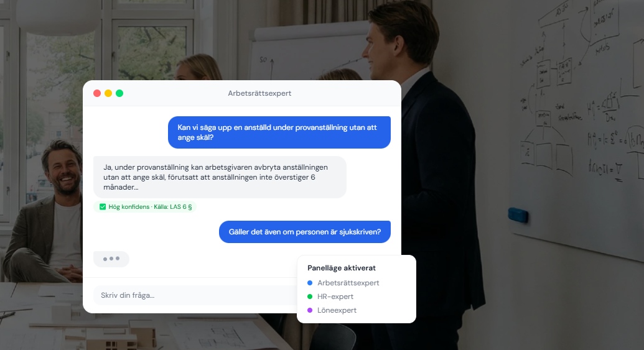This screenshot has width=644, height=350.
Task: Select Löneexpert in the panel list
Action: click(x=337, y=310)
